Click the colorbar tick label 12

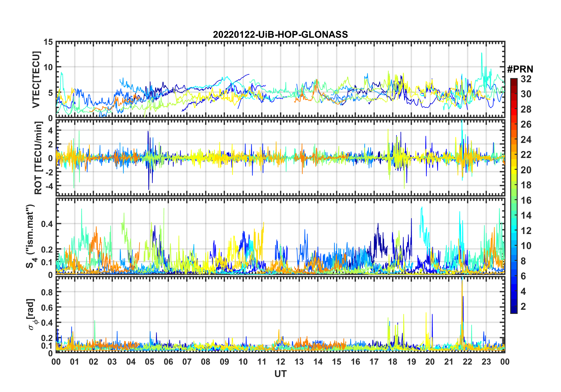coord(526,231)
